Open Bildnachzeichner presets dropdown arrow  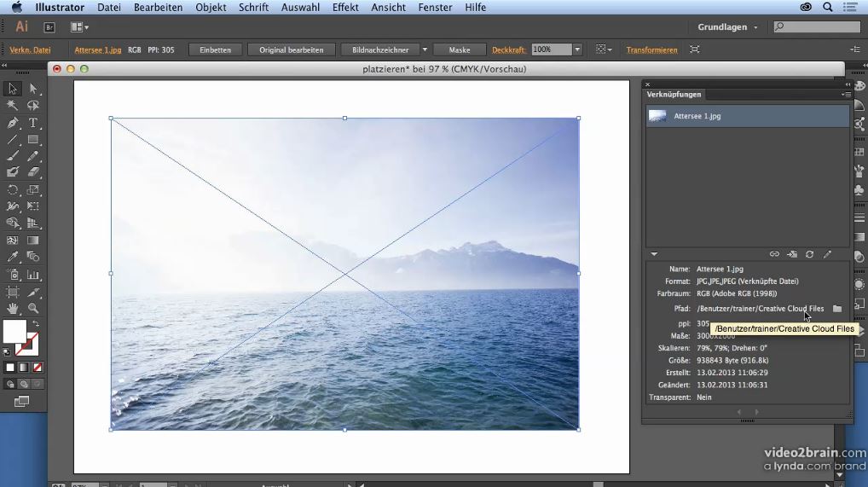click(x=425, y=49)
